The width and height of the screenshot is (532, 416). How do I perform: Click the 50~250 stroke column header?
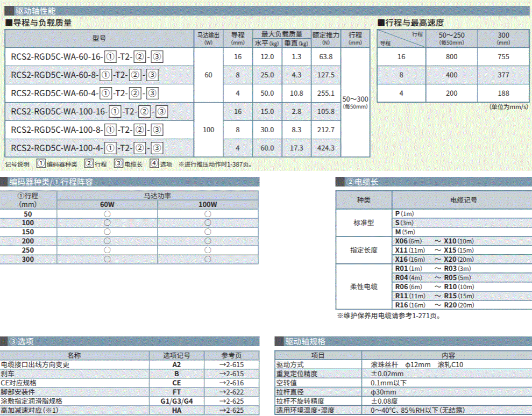tap(452, 38)
